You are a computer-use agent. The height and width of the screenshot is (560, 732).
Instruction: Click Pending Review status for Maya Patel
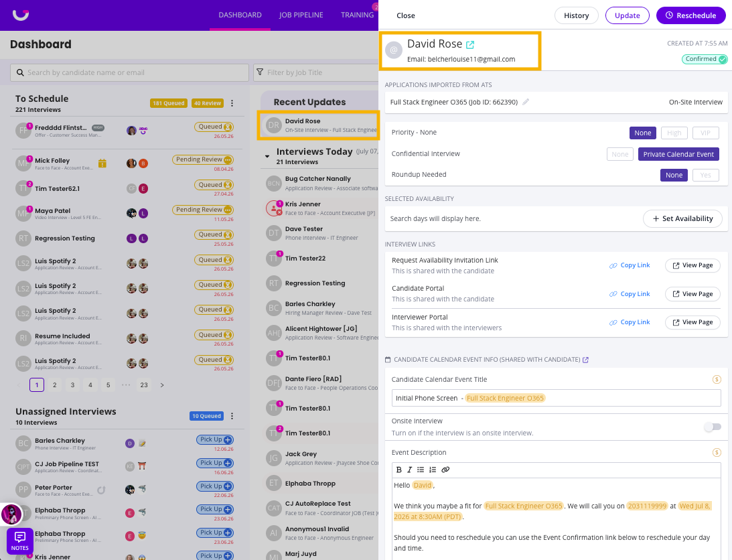pyautogui.click(x=203, y=210)
